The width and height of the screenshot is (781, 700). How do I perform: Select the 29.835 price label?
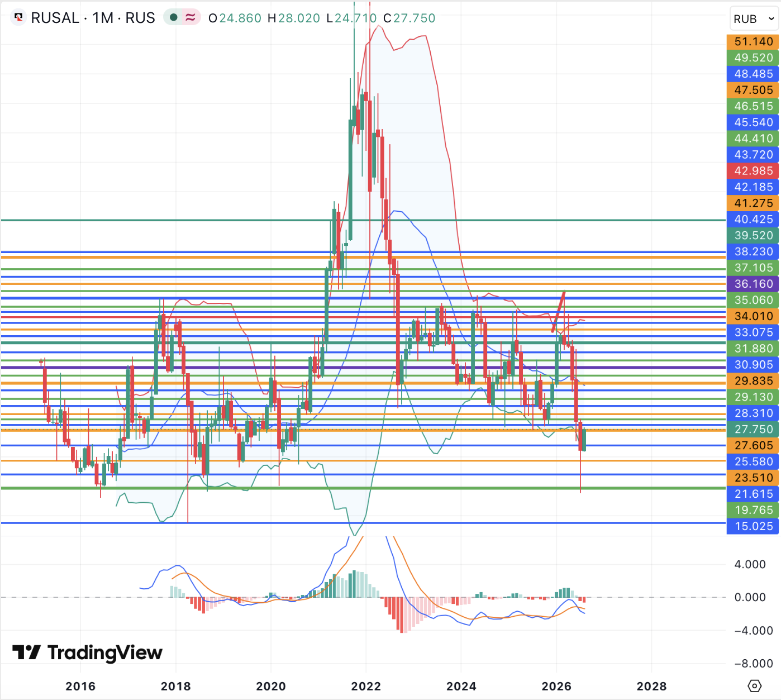(753, 382)
